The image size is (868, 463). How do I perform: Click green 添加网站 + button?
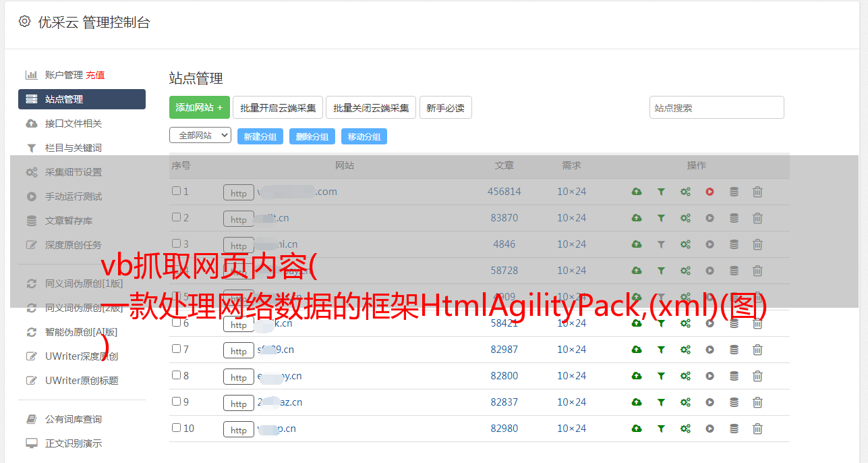[x=200, y=107]
